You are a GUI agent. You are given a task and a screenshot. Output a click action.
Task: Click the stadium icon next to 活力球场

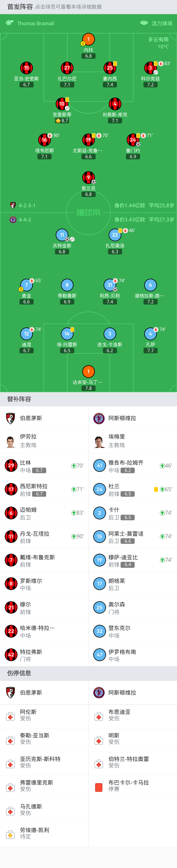pyautogui.click(x=144, y=23)
